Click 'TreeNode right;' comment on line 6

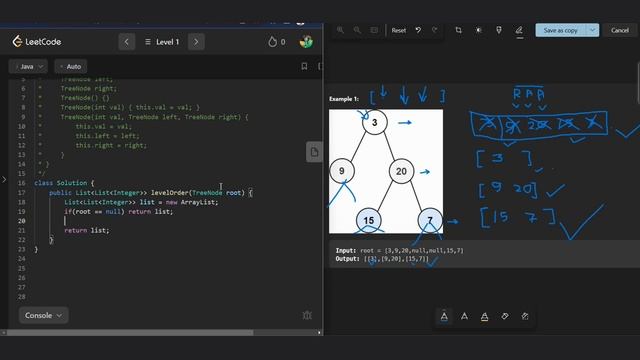(x=89, y=89)
